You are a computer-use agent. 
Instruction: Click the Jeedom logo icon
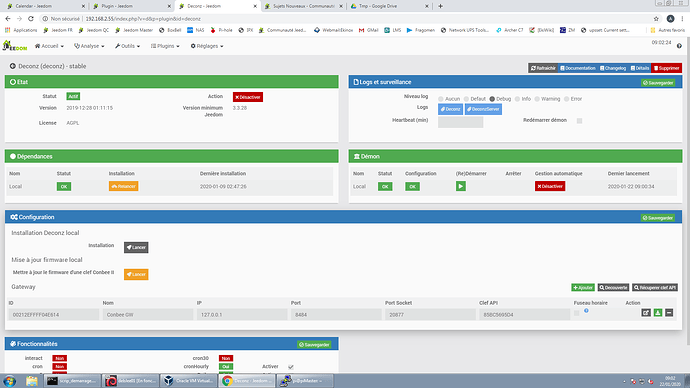coord(15,46)
